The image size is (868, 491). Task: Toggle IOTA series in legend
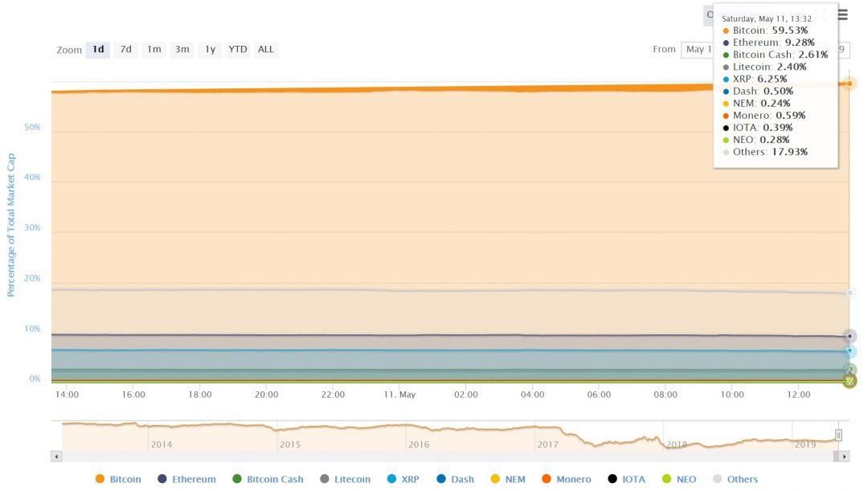point(627,480)
